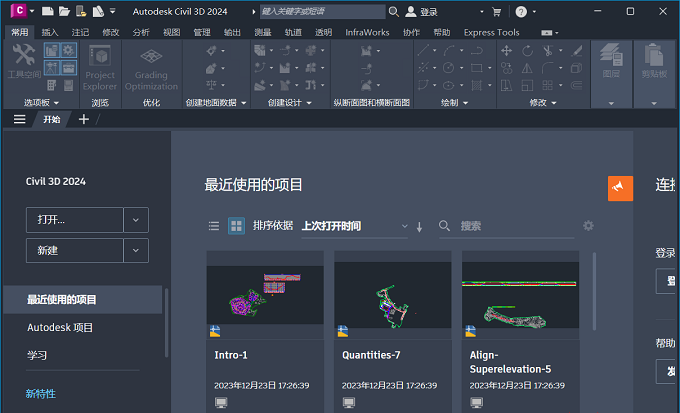Click the 新建 button
The width and height of the screenshot is (680, 413).
point(75,250)
